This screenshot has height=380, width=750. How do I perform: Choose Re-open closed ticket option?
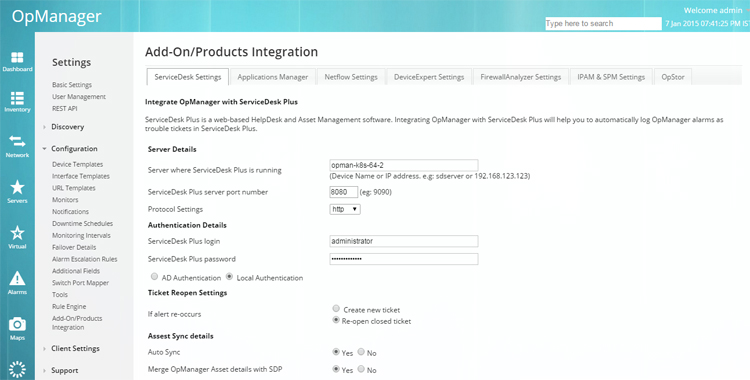coord(336,320)
